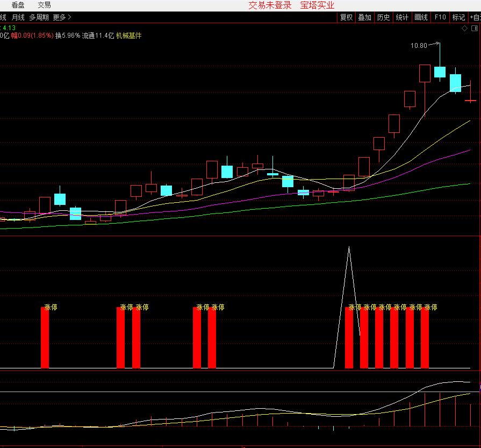
Task: Open F10 company information
Action: [440, 17]
